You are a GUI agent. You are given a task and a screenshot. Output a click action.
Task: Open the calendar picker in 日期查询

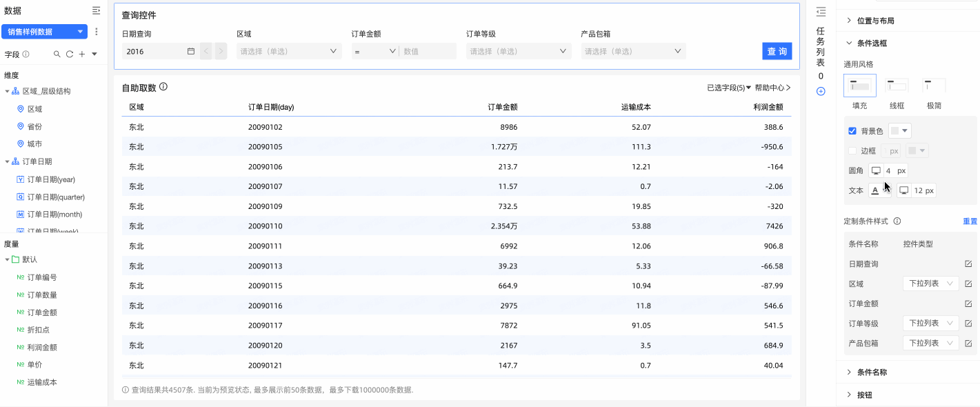coord(191,51)
